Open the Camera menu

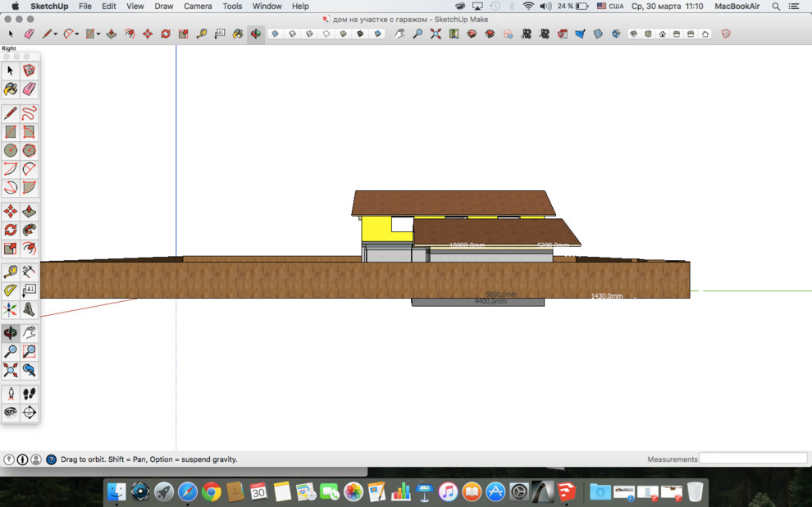coord(198,6)
